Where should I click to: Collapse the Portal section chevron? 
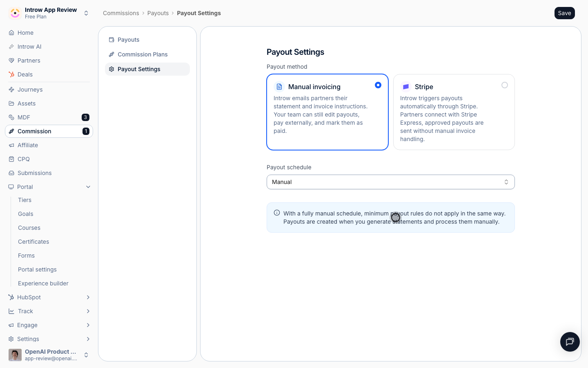coord(88,187)
